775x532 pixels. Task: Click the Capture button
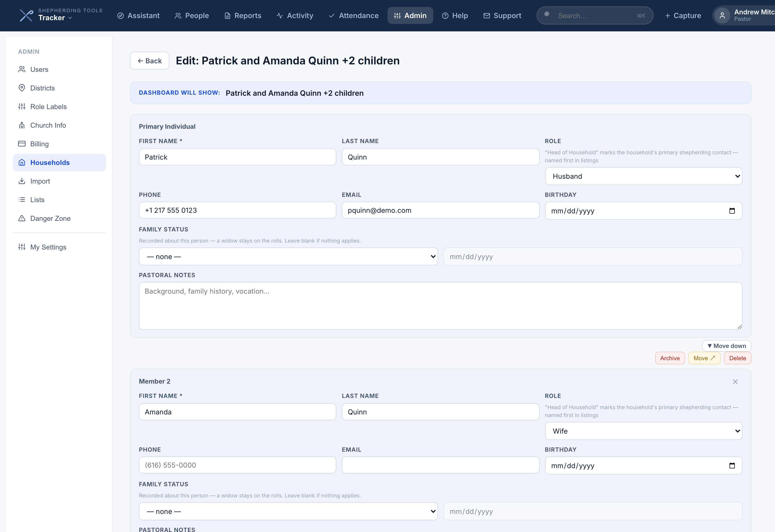(683, 16)
